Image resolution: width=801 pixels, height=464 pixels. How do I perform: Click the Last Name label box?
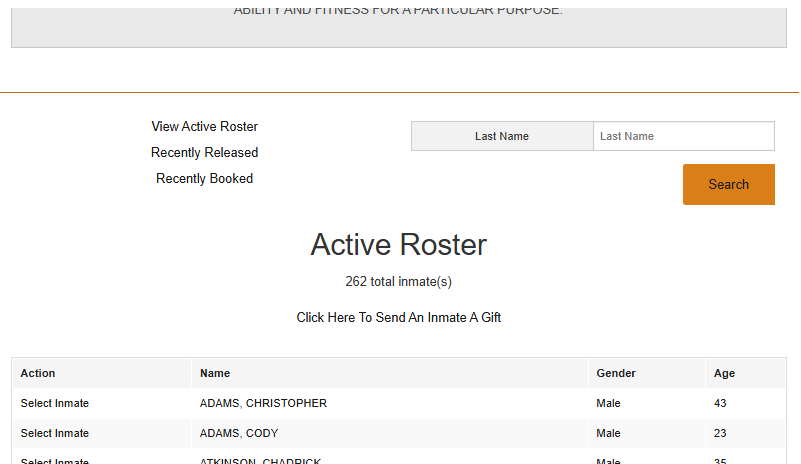click(x=502, y=136)
